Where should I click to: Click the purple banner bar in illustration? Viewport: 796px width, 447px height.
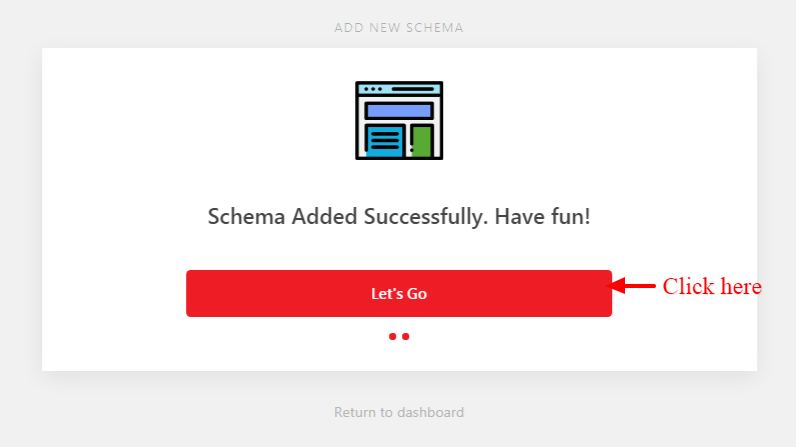[x=399, y=111]
